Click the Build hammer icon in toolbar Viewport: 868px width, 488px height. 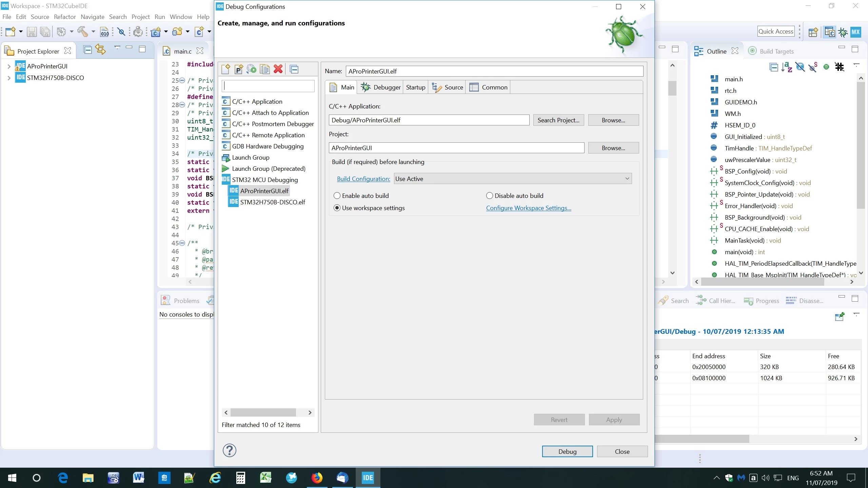[82, 32]
